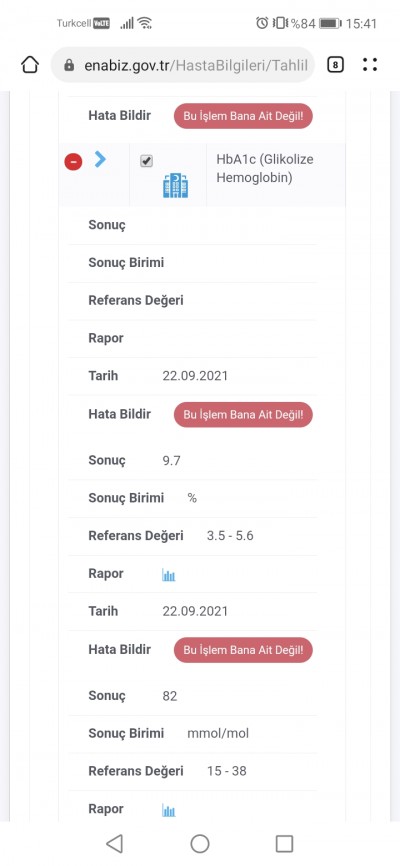
Task: Tap the Android back triangle button
Action: point(114,843)
